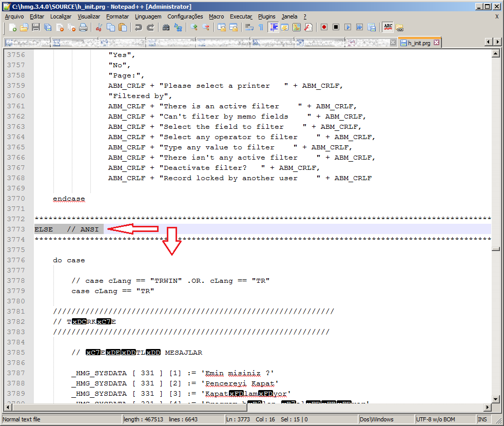Click the Cut scissors icon
The width and height of the screenshot is (504, 426).
click(99, 27)
